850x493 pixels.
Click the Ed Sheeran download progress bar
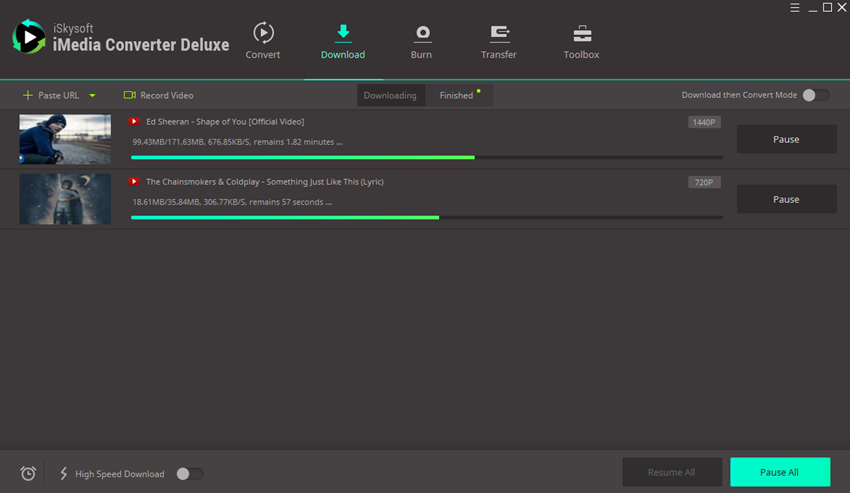click(427, 157)
